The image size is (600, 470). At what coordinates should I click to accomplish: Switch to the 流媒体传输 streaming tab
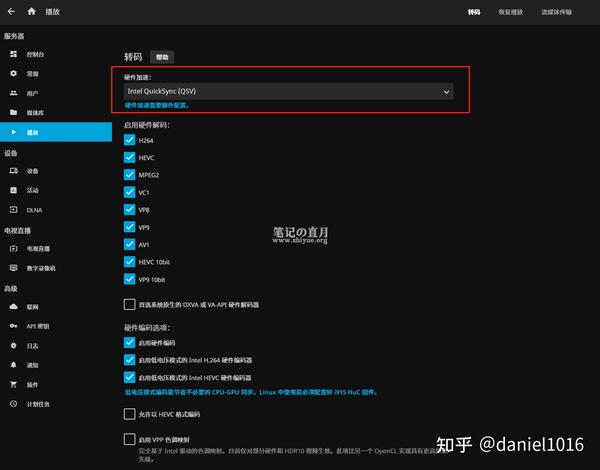556,12
